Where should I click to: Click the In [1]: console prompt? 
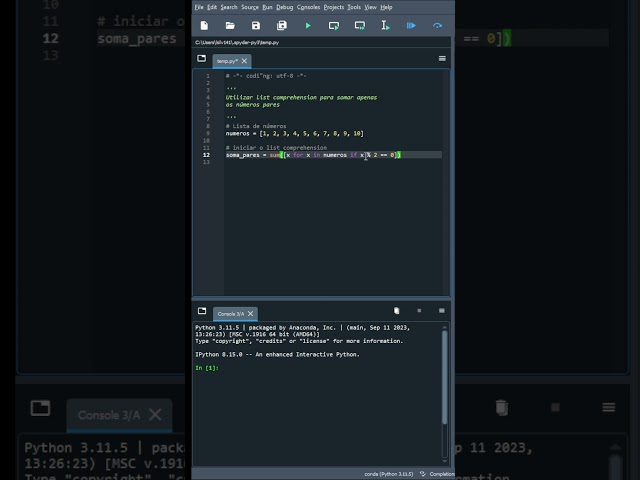pyautogui.click(x=207, y=368)
